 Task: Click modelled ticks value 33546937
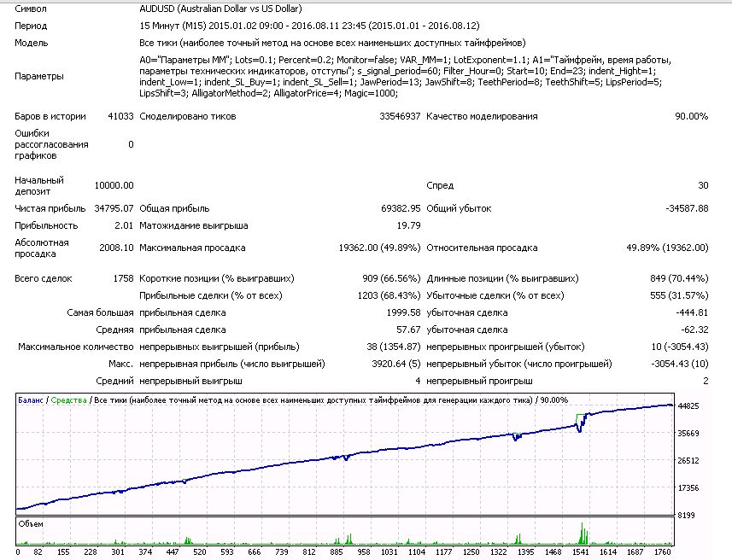[x=400, y=116]
